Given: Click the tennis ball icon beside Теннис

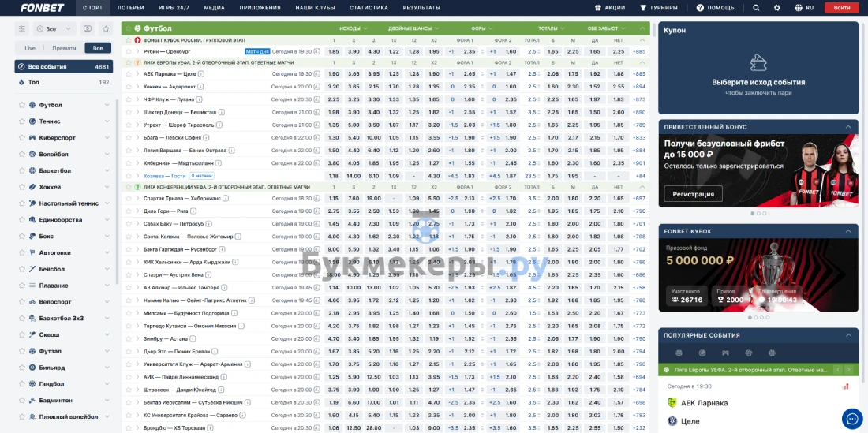Looking at the screenshot, I should pyautogui.click(x=32, y=121).
